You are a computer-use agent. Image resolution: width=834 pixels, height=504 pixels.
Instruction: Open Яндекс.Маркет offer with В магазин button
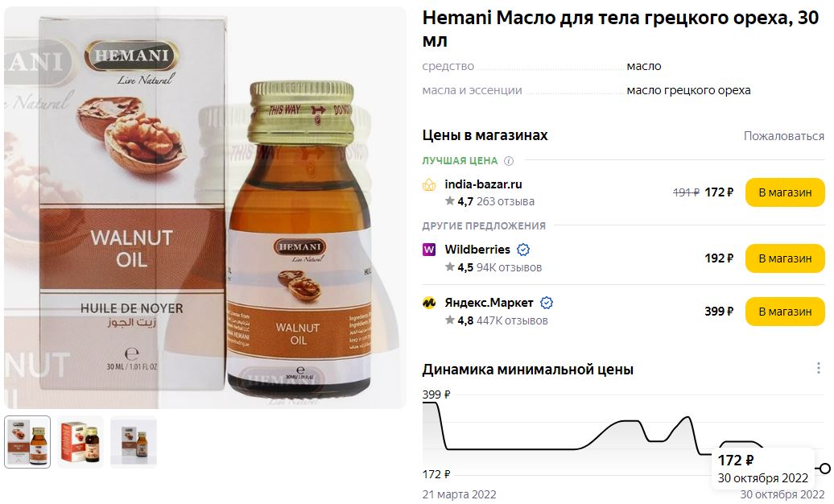[785, 312]
